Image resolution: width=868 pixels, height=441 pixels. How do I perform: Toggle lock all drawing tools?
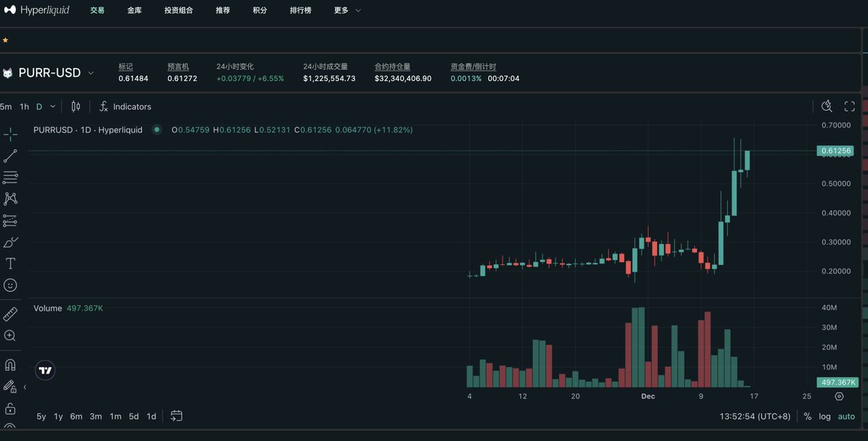click(x=10, y=408)
